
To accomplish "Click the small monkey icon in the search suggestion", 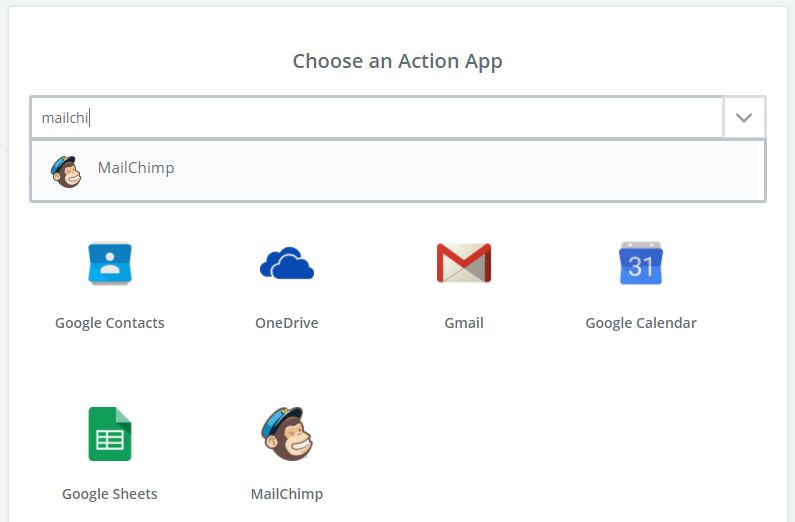I will (x=66, y=171).
